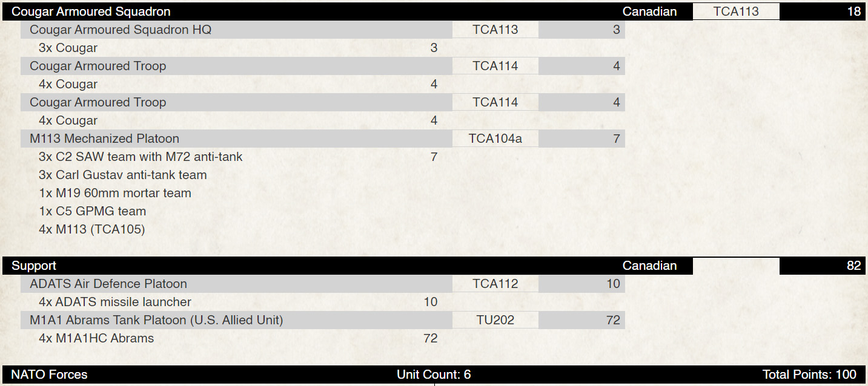This screenshot has width=868, height=386.
Task: Open the M113 Mechanized Platoon row
Action: (323, 139)
